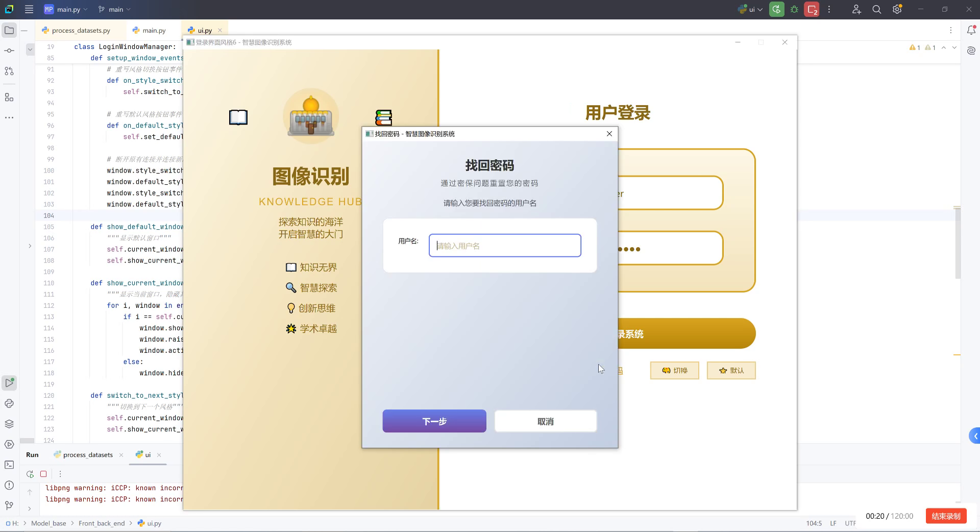Click the 用户名 input field in dialog
This screenshot has width=980, height=532.
point(504,246)
